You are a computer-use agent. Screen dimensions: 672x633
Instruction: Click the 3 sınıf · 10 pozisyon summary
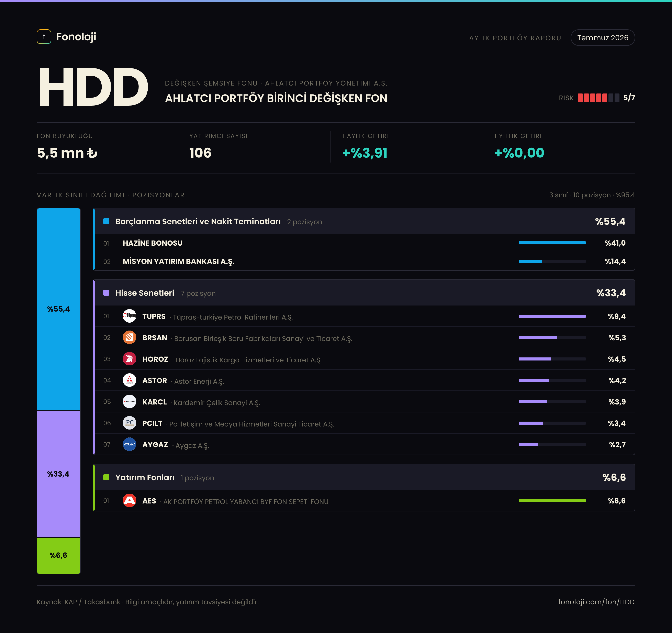(x=592, y=195)
